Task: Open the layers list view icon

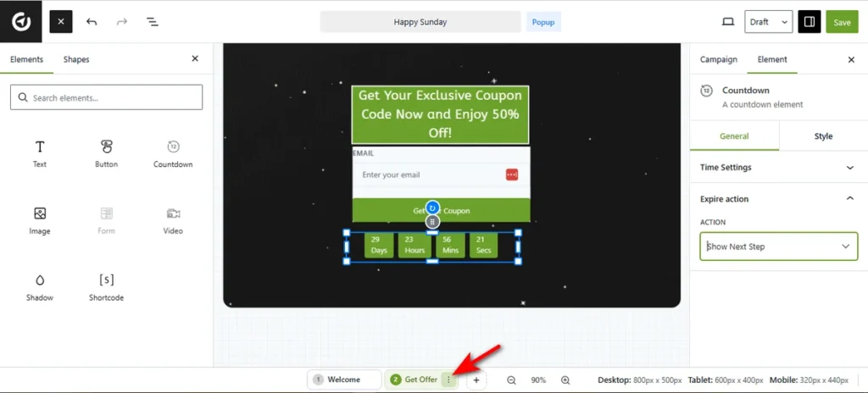Action: pyautogui.click(x=153, y=21)
